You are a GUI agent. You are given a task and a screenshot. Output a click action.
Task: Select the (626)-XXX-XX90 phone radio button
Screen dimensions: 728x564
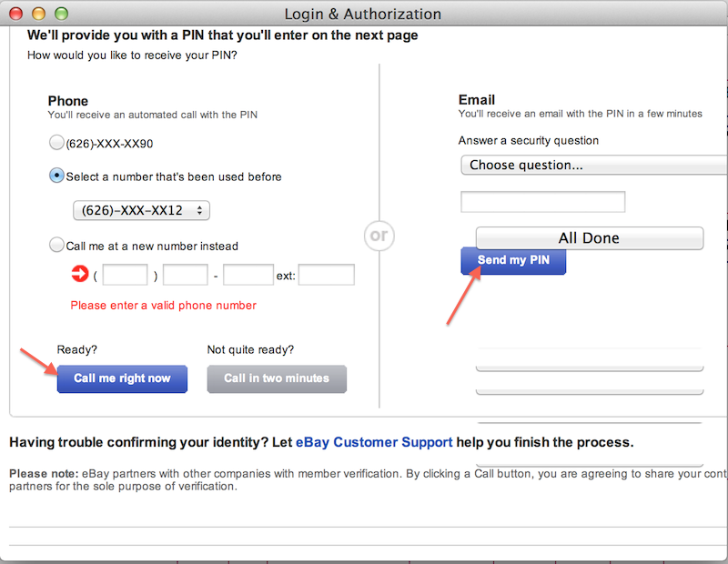56,143
